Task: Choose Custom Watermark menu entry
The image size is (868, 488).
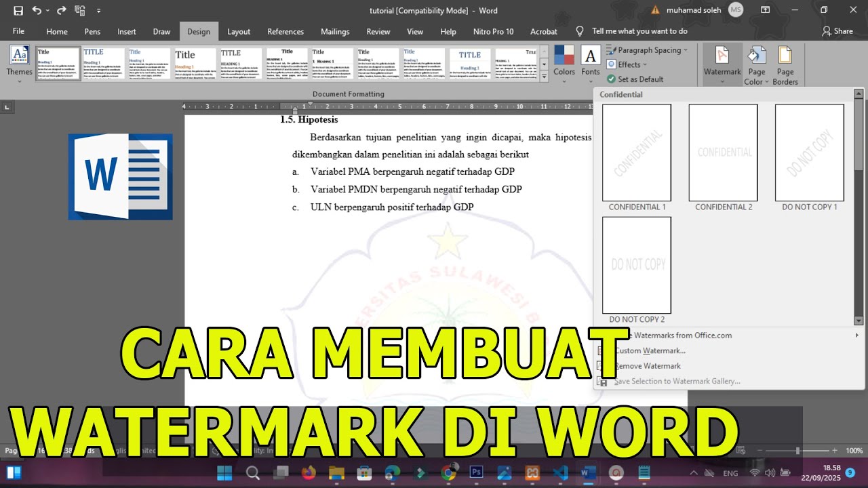Action: (728, 350)
